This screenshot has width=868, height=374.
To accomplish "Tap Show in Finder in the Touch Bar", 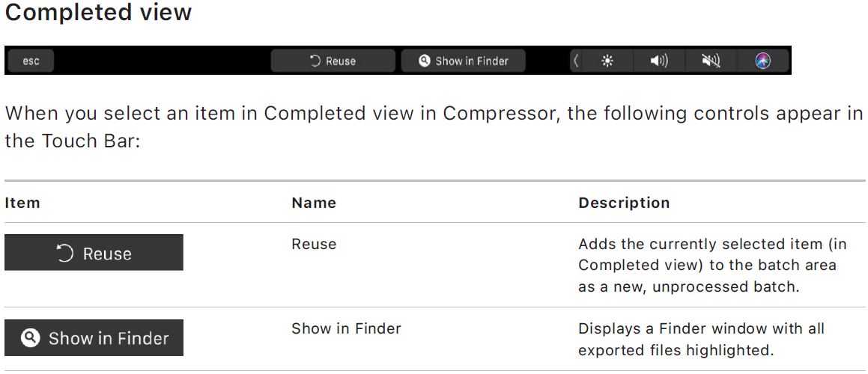I will tap(463, 61).
